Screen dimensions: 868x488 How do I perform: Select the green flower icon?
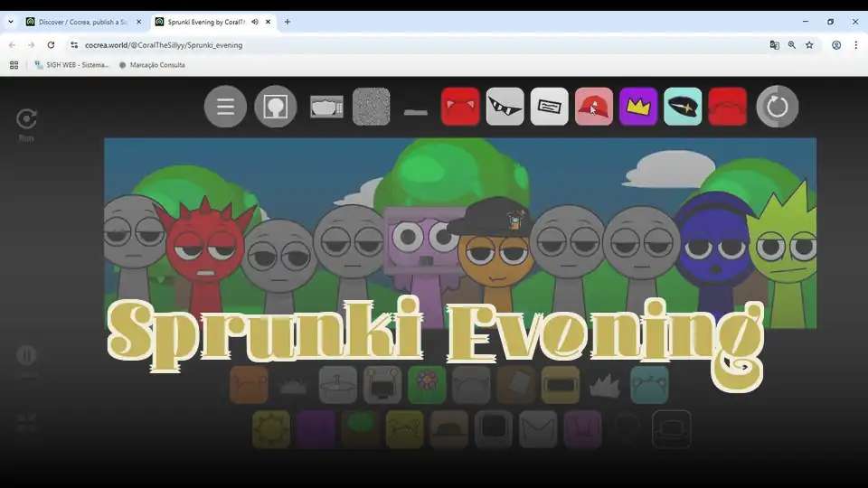tap(427, 385)
